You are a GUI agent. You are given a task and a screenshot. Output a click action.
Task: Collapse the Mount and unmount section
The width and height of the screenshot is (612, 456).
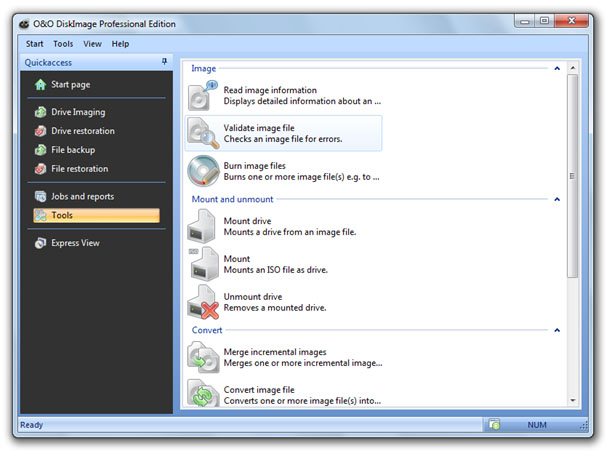click(556, 199)
